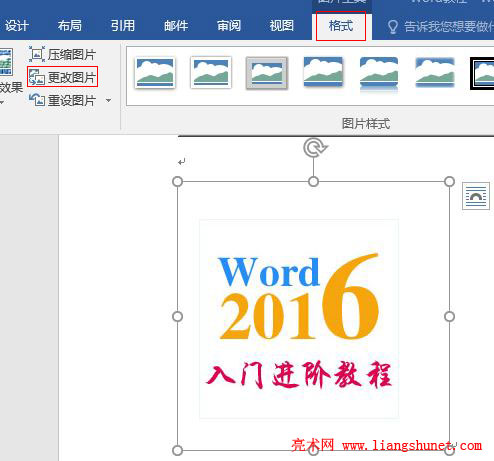Apply the fifth picture style, reflected rounded rectangle
Viewport: 494px width, 461px height.
[379, 74]
